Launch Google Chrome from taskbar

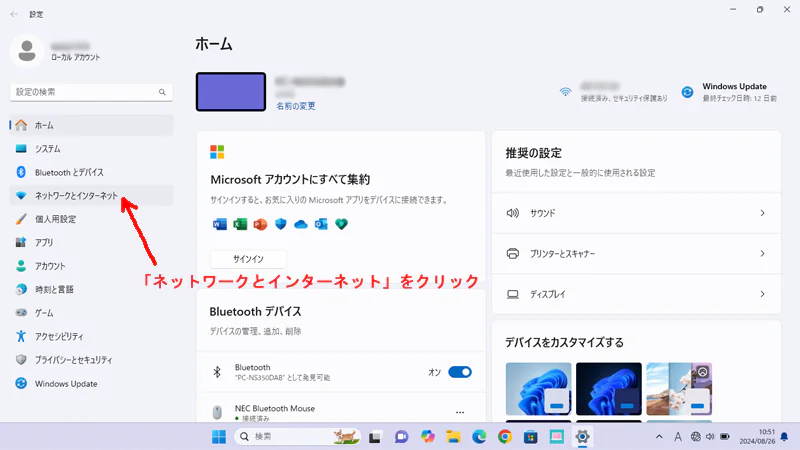tap(505, 437)
